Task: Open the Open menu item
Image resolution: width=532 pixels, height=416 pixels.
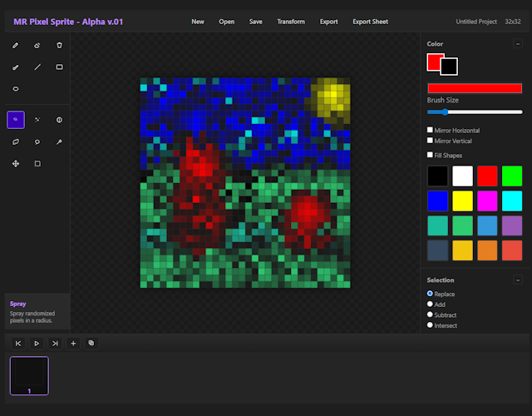Action: pyautogui.click(x=227, y=22)
